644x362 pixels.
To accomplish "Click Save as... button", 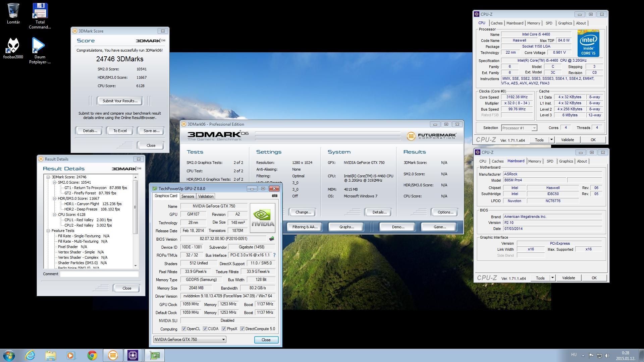I will (151, 131).
